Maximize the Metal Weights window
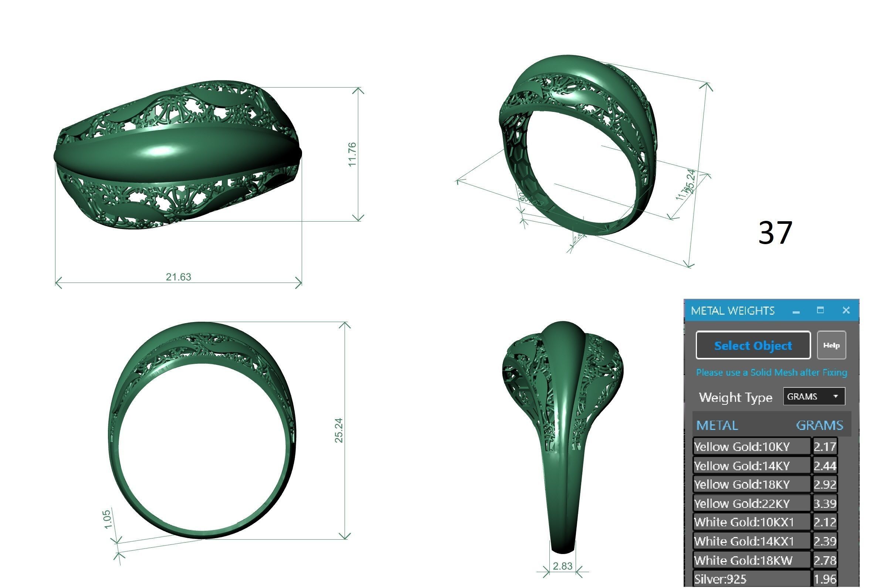 pyautogui.click(x=820, y=310)
